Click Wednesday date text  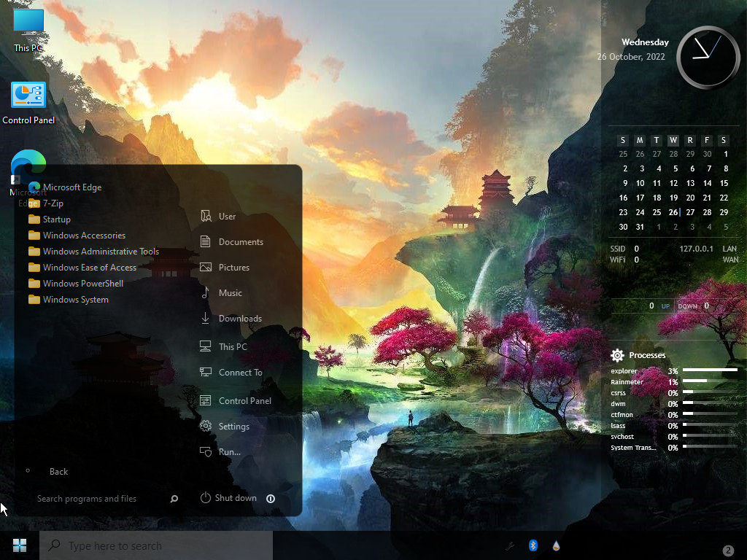coord(645,42)
